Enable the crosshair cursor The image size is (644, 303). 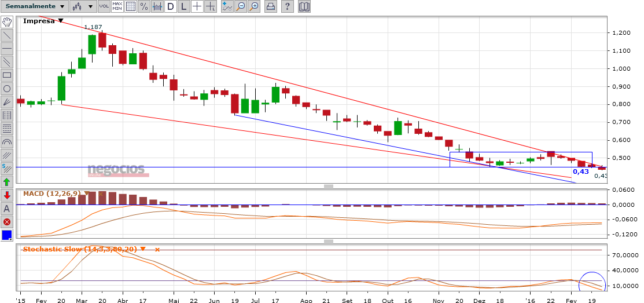click(x=197, y=6)
